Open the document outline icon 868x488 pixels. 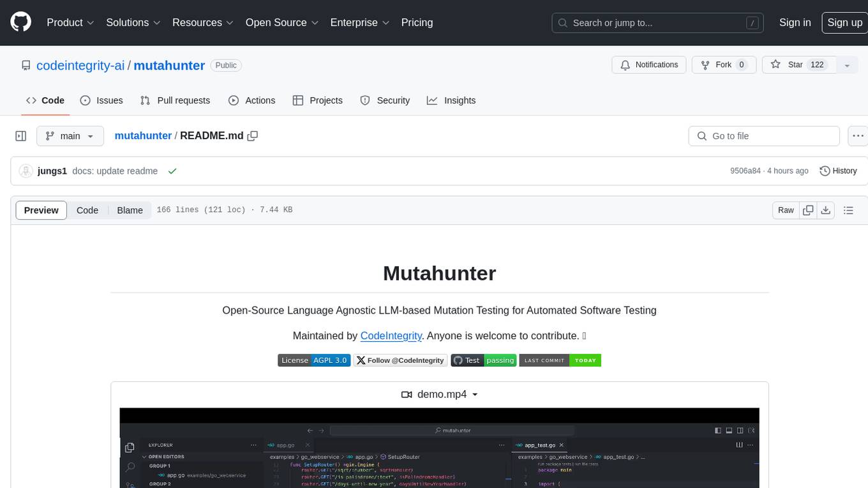[x=848, y=210]
